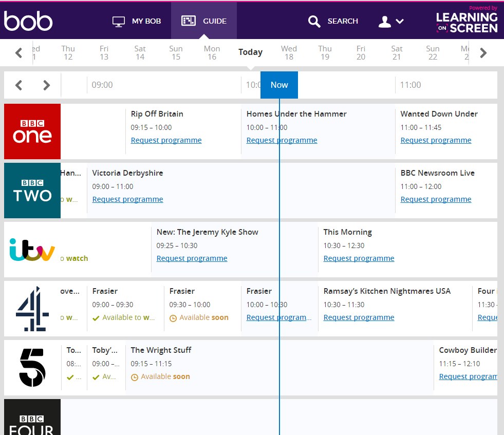Viewport: 504px width, 435px height.
Task: Select the BBC Four channel logo
Action: click(32, 417)
